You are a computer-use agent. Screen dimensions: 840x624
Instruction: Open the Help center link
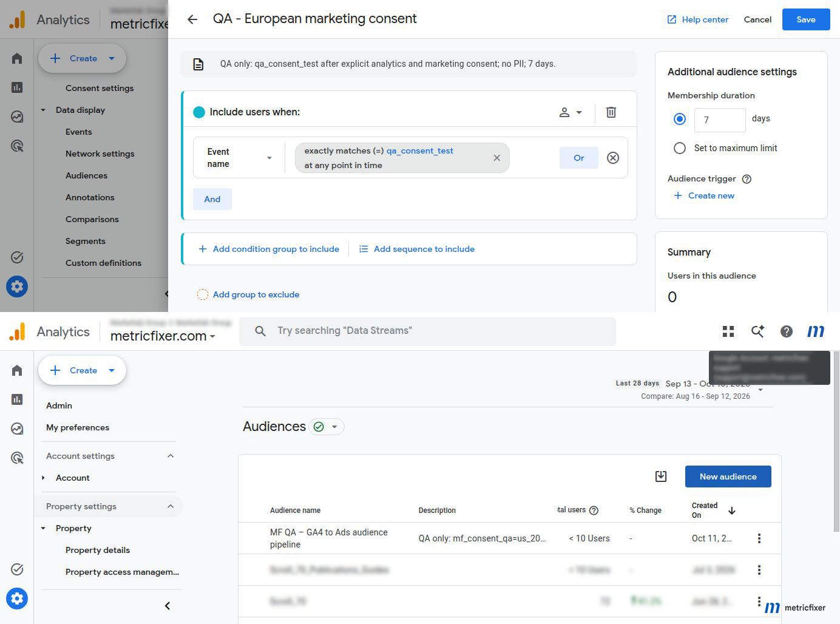698,19
